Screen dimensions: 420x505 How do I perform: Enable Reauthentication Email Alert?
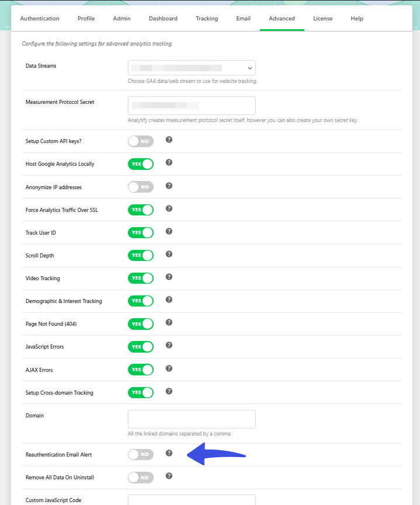point(140,454)
